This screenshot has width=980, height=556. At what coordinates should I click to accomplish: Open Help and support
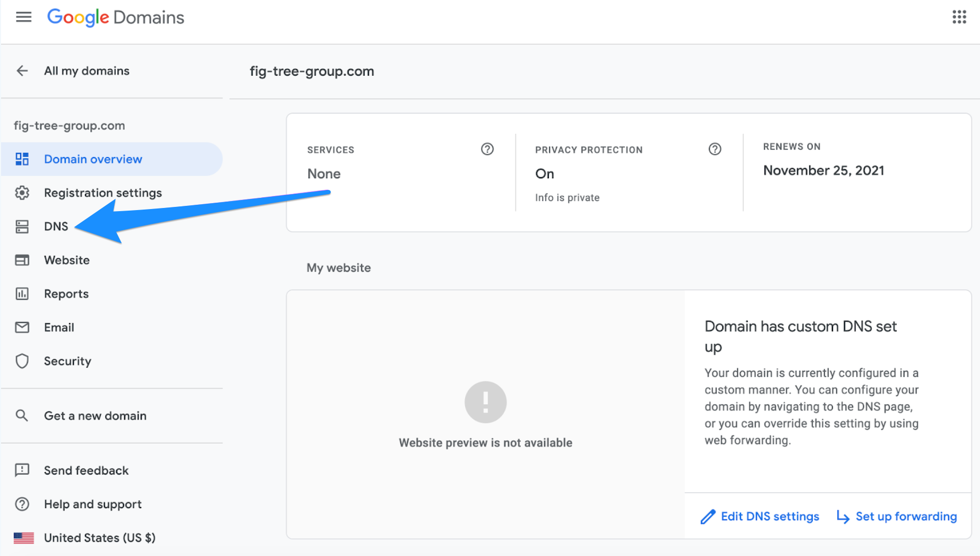click(x=92, y=504)
